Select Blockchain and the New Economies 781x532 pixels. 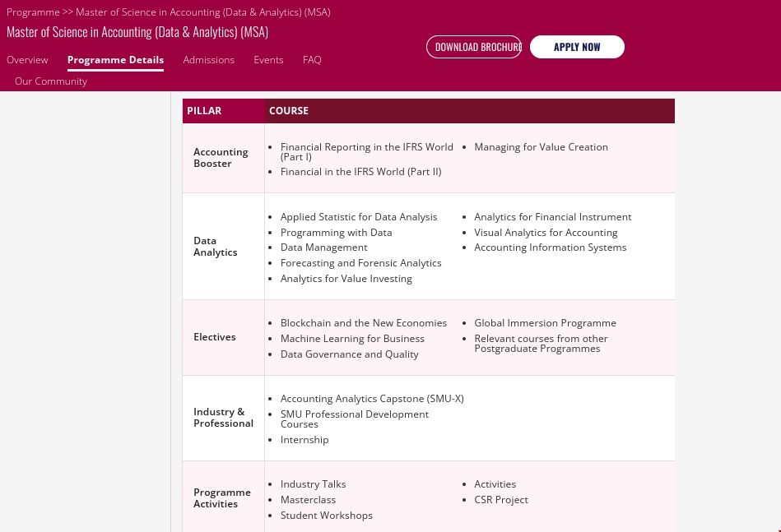(x=363, y=323)
